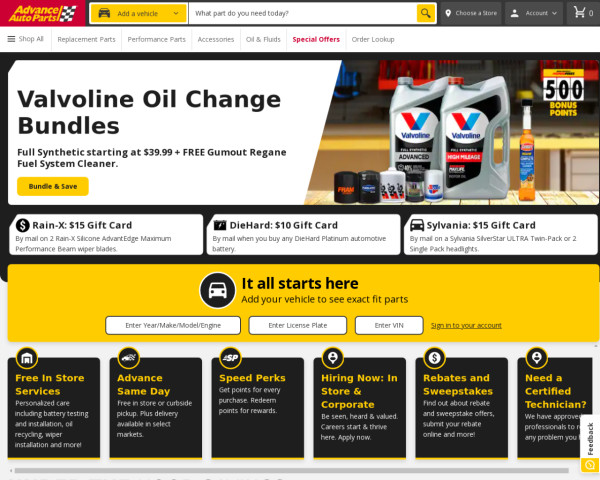This screenshot has width=600, height=480.
Task: Click the Choose a Store location pin icon
Action: (x=448, y=13)
